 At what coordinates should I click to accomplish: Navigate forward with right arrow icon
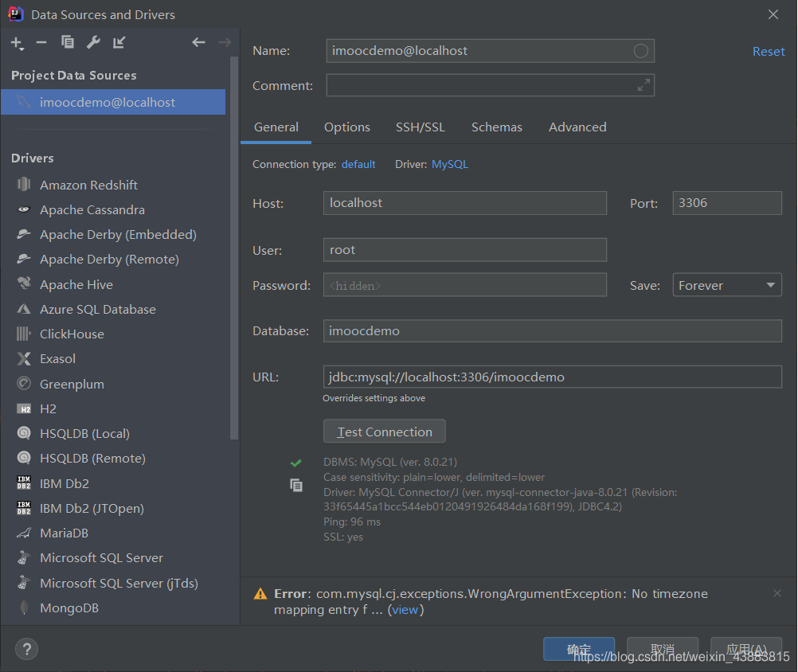click(225, 42)
